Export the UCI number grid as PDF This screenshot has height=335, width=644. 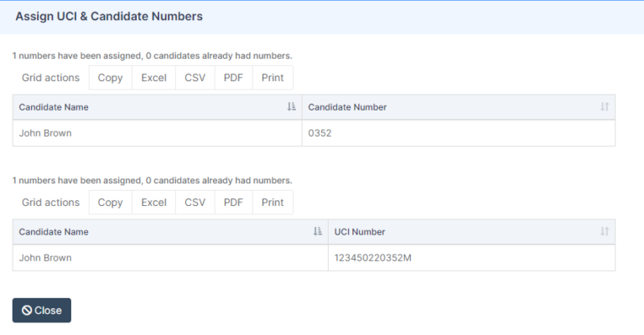(233, 203)
